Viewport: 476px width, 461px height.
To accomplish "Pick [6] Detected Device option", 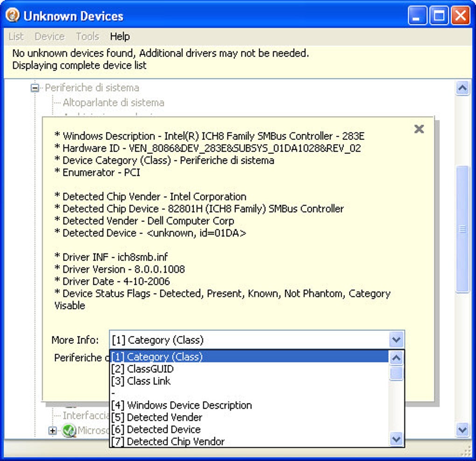I will 249,429.
